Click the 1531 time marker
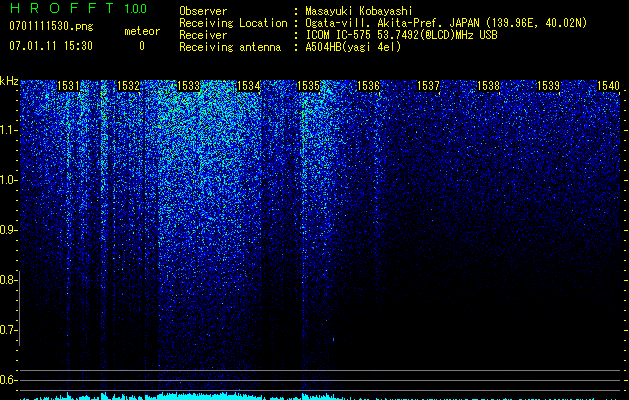 68,86
